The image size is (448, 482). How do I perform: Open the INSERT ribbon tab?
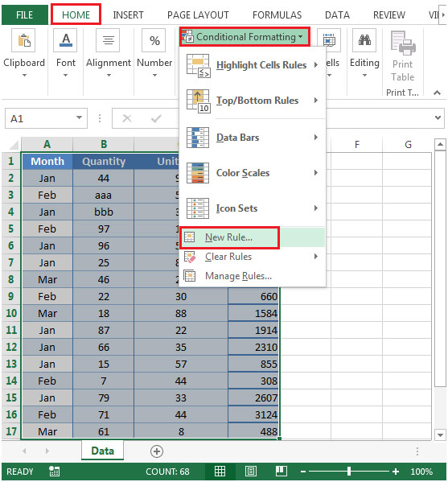tap(128, 14)
